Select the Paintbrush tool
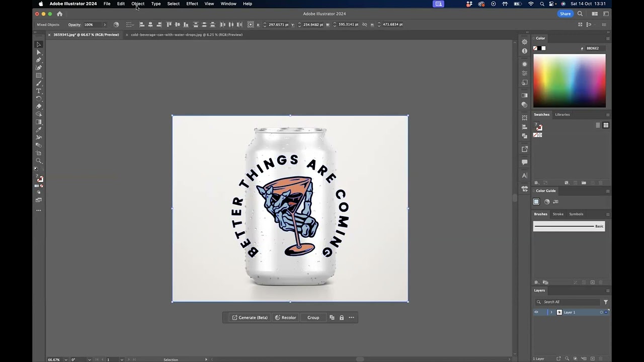 pos(39,83)
